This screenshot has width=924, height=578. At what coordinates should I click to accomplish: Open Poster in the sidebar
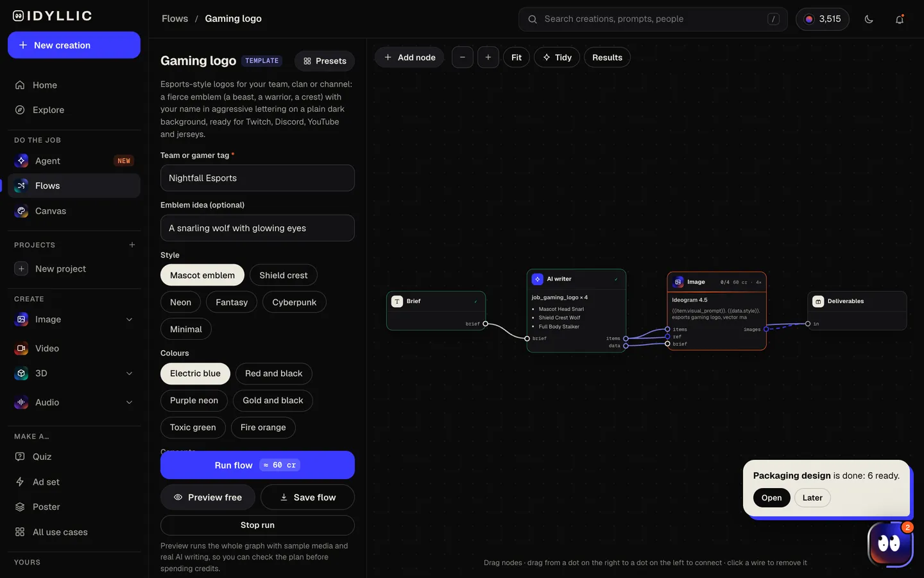pos(74,507)
